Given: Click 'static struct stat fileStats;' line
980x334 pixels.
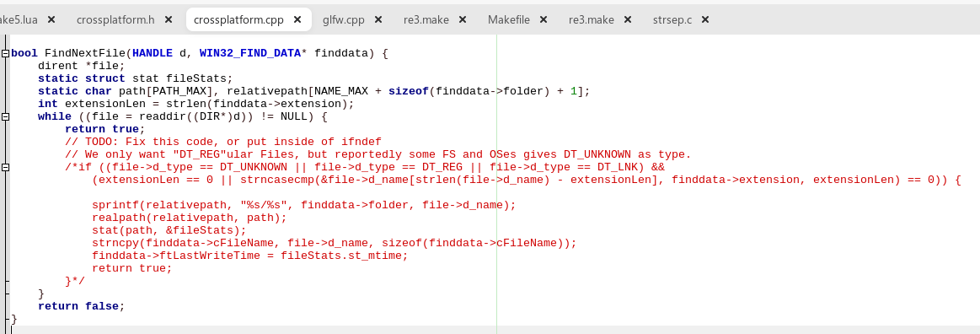Looking at the screenshot, I should (x=135, y=78).
